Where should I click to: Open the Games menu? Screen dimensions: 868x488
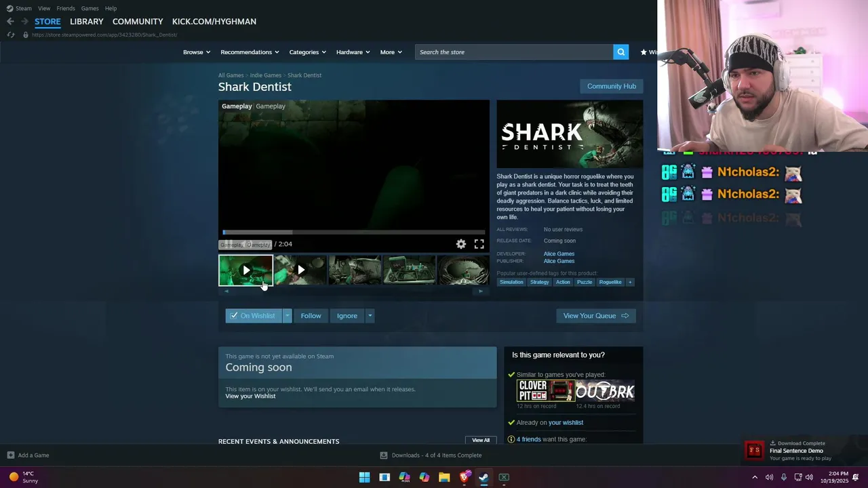tap(90, 8)
